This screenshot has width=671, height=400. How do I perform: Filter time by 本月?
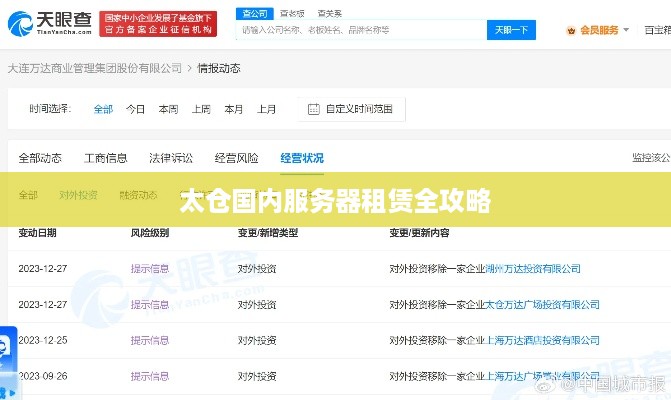[x=234, y=110]
